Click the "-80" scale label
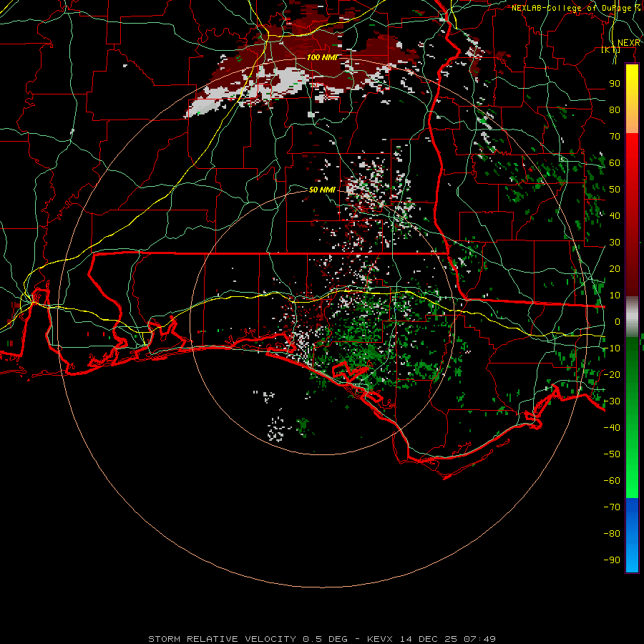The width and height of the screenshot is (644, 644). coord(612,534)
